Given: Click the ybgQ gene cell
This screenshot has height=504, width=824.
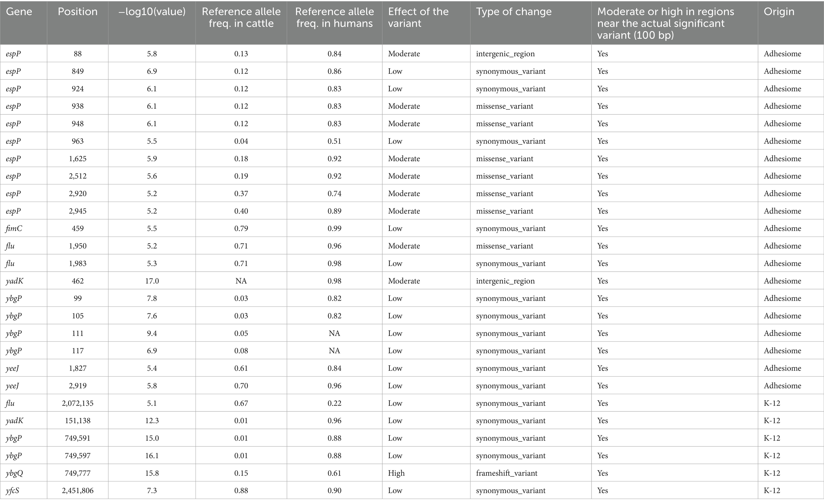Looking at the screenshot, I should 14,473.
